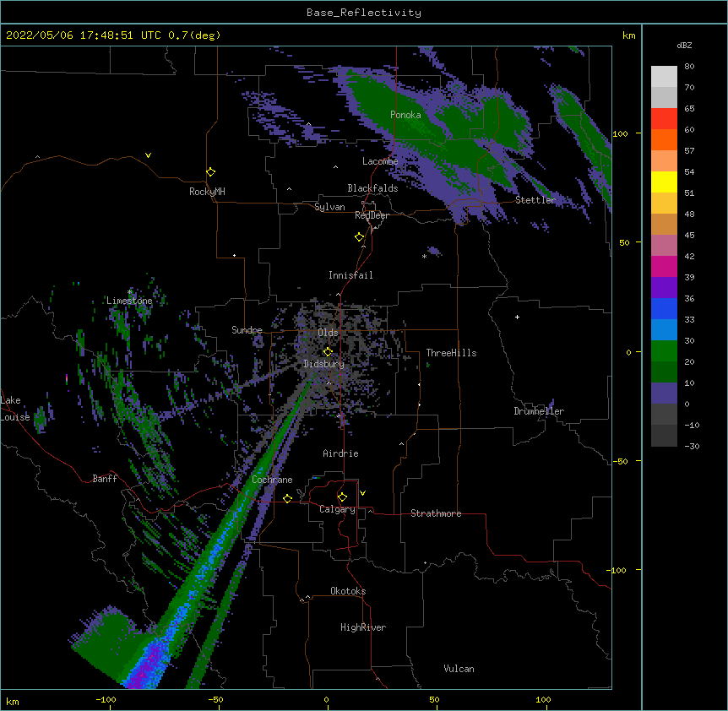Click the white 80-70 dBZ legend swatch
The height and width of the screenshot is (711, 728).
click(664, 76)
